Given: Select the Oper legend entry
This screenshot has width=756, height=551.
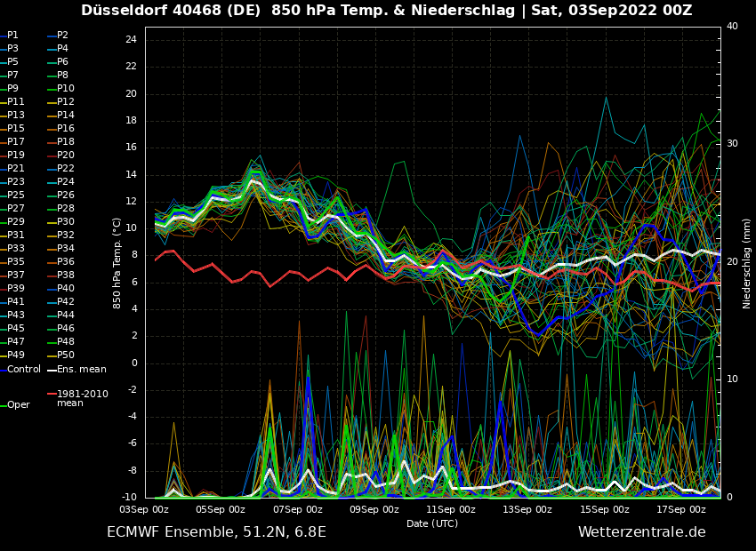Looking at the screenshot, I should click(x=18, y=404).
